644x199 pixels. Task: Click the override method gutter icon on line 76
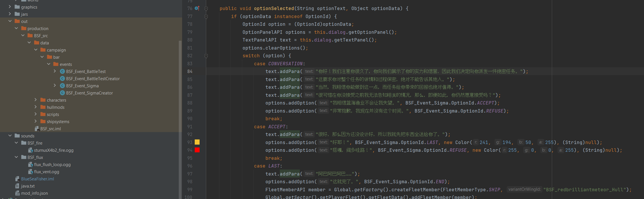coord(197,8)
